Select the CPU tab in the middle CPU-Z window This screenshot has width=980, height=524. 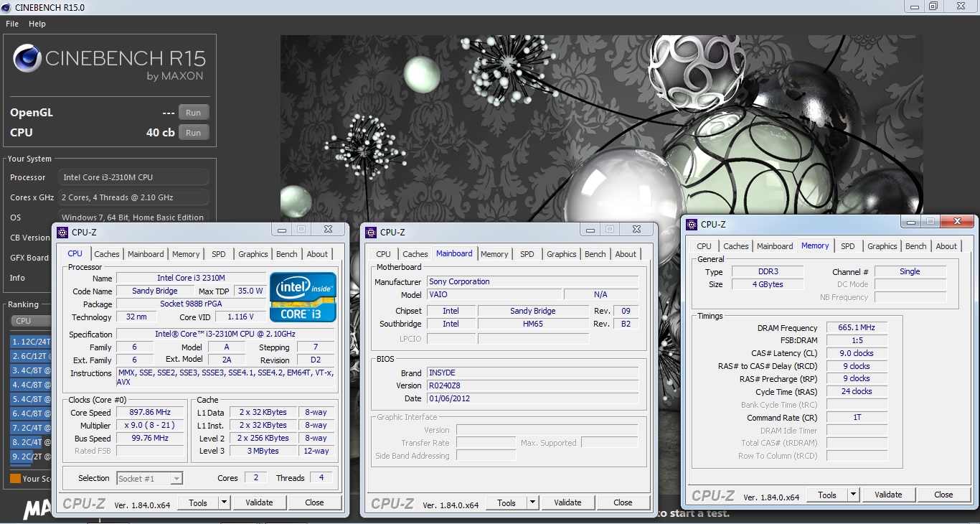pos(384,254)
